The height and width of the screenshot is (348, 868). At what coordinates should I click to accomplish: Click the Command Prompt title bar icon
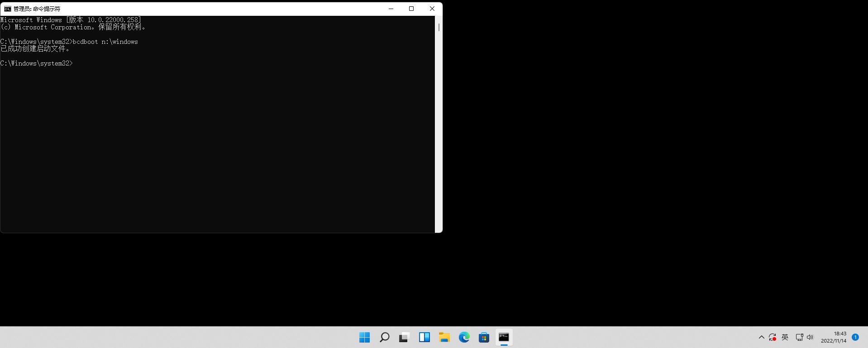point(8,9)
